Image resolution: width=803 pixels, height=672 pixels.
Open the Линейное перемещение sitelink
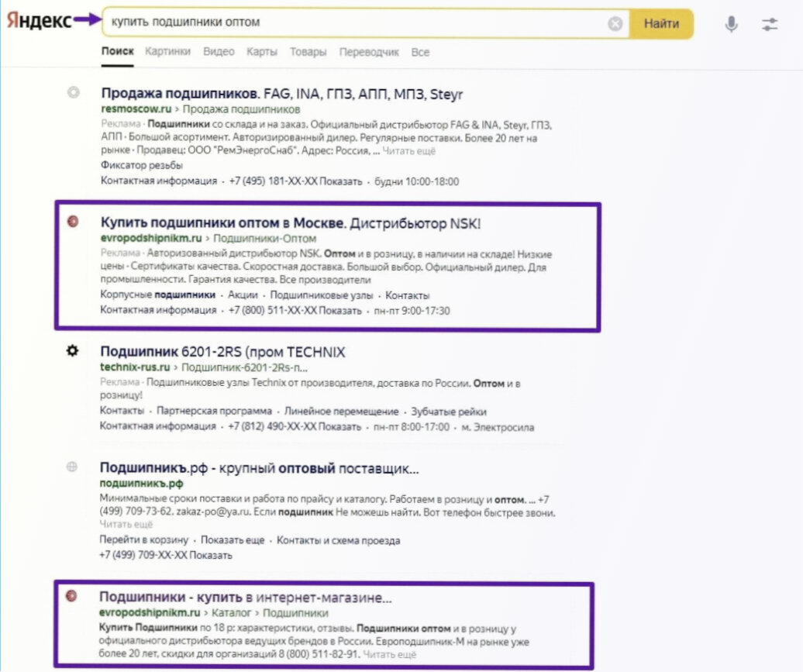341,412
